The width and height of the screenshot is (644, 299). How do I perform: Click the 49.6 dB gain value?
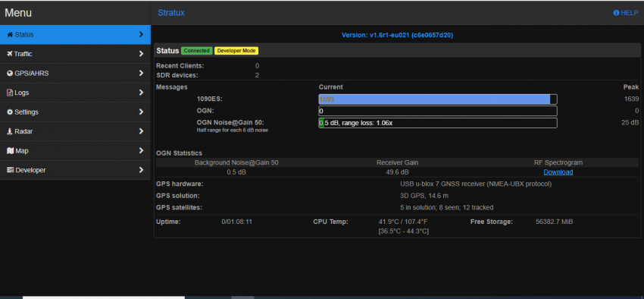click(x=397, y=172)
